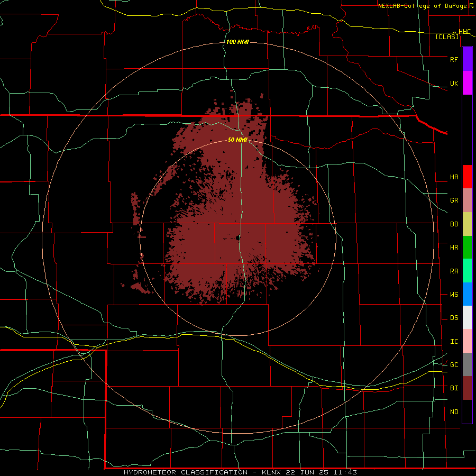Click the black radar site dot at center
Viewport: 476px width, 476px height.
[237, 239]
